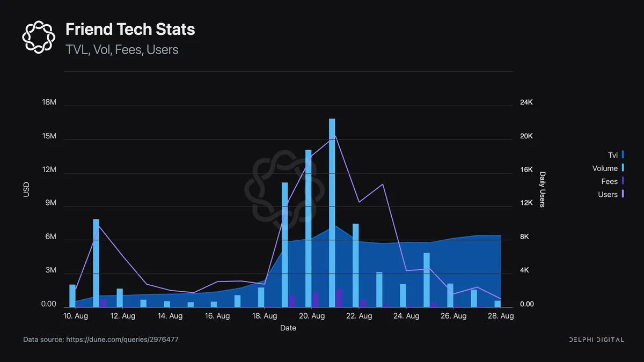Click the '8K' right axis label
This screenshot has width=644, height=362.
(525, 237)
